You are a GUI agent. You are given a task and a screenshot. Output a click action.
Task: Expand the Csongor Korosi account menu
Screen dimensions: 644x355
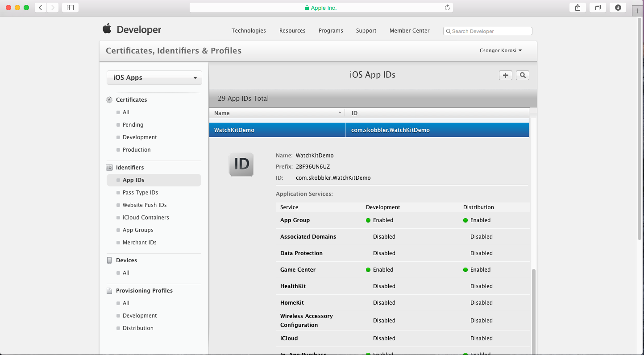pyautogui.click(x=500, y=50)
